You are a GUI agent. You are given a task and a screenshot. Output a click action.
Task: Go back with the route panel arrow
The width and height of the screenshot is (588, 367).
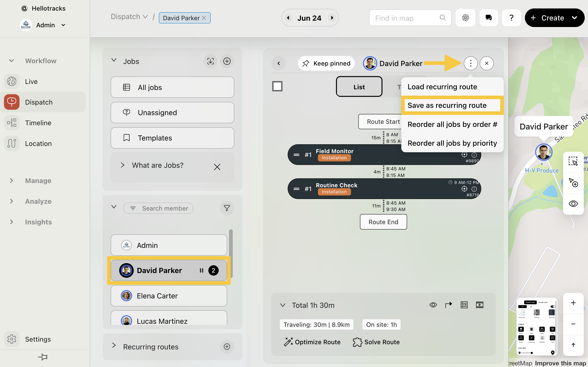pos(279,63)
